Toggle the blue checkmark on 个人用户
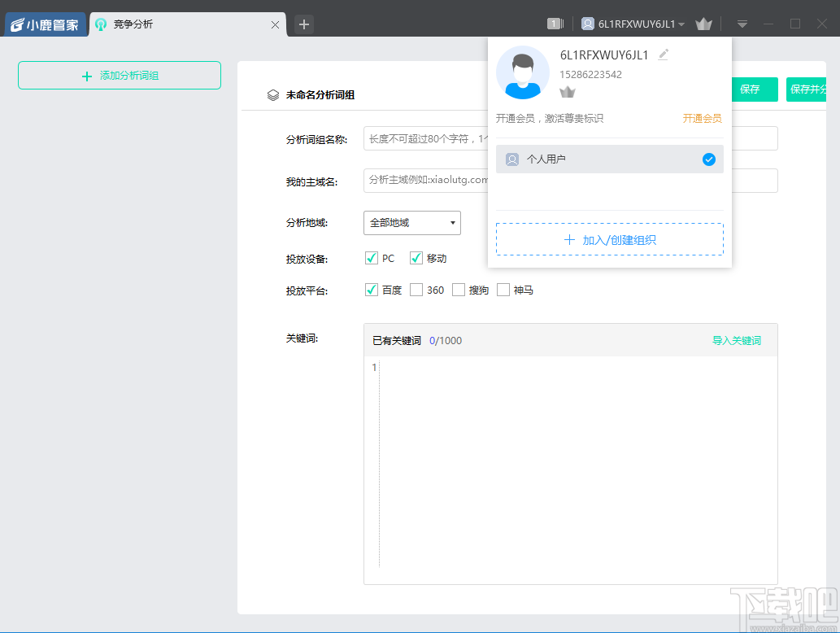The width and height of the screenshot is (840, 633). 708,159
